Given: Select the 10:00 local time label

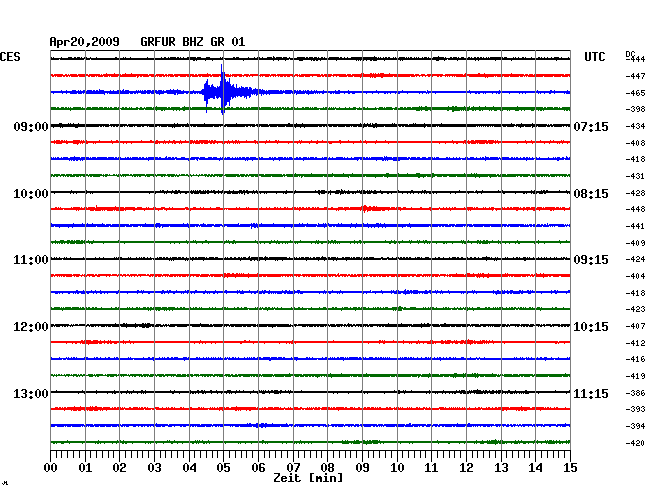Looking at the screenshot, I should [31, 194].
